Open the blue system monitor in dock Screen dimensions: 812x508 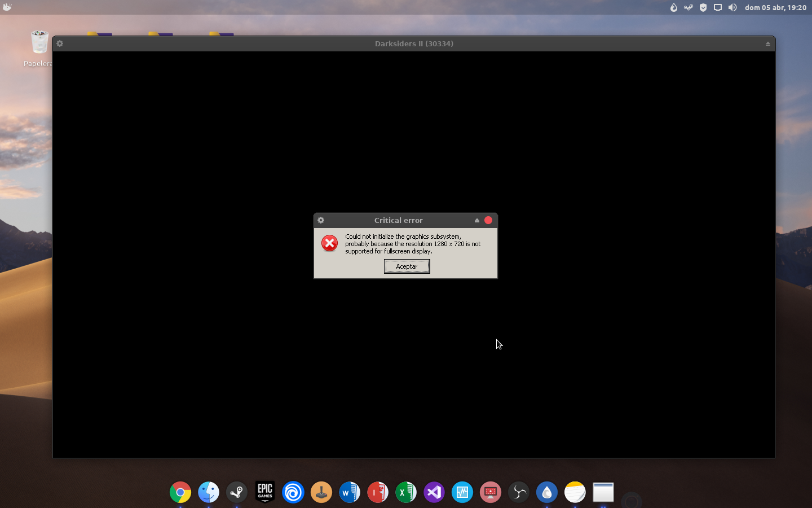[x=462, y=492]
